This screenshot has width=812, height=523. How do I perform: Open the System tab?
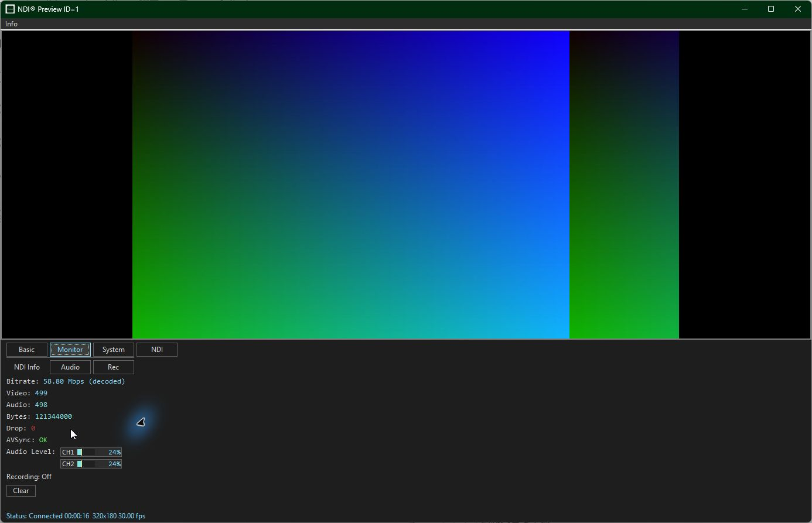114,350
